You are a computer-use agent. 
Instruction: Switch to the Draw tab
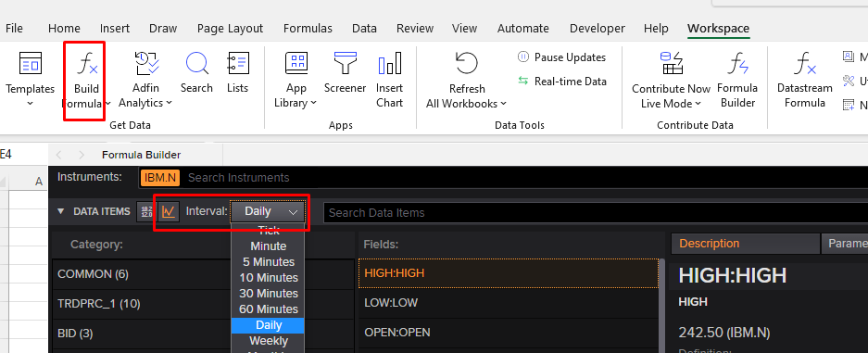click(x=163, y=28)
